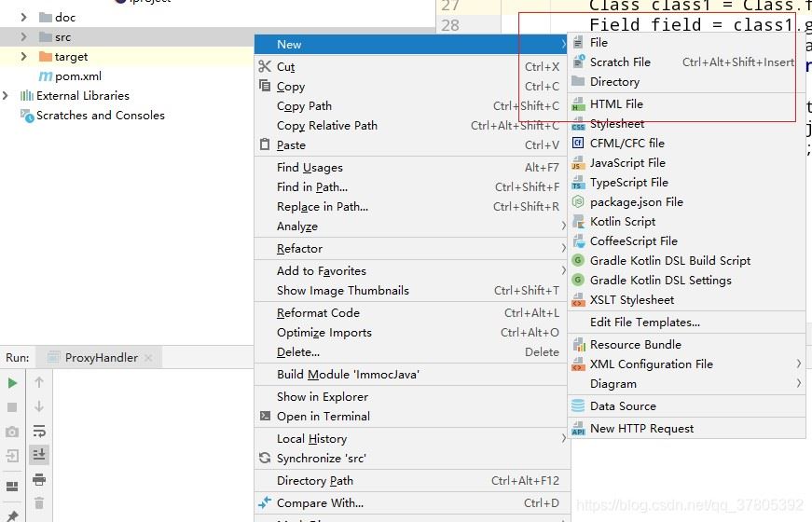Select the ProxyHandler tab in Run panel
This screenshot has height=522, width=812.
[x=100, y=358]
